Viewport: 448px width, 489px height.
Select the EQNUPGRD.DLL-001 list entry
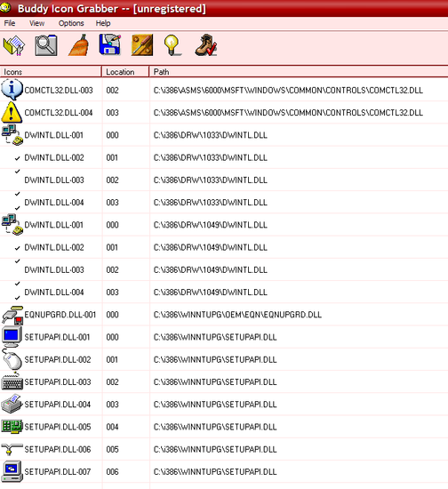point(224,315)
